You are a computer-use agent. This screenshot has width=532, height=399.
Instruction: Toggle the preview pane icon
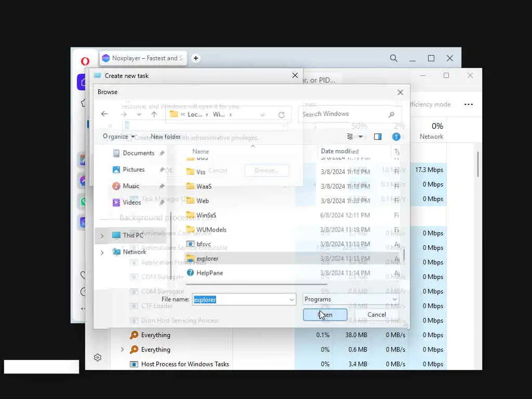pyautogui.click(x=378, y=137)
